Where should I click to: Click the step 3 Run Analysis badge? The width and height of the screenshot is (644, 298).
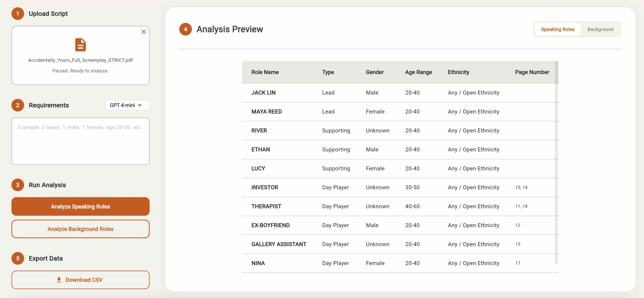tap(17, 185)
